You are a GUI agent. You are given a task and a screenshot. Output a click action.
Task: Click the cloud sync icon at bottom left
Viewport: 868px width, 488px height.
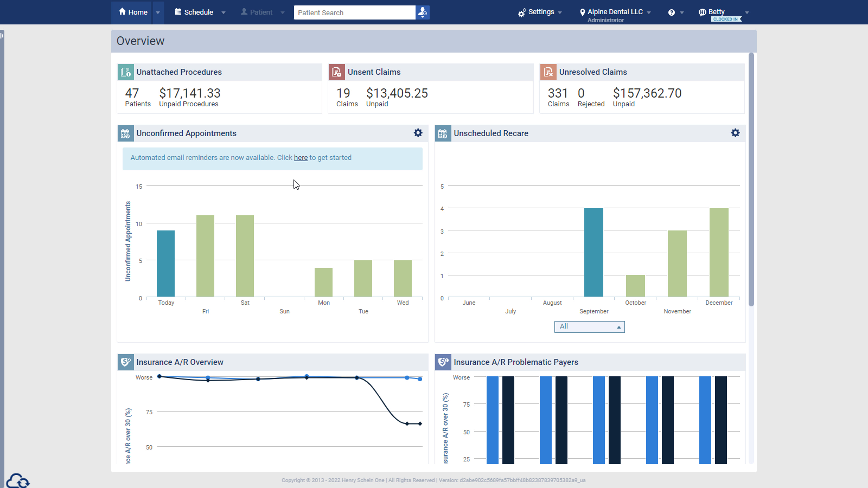pos(17,480)
